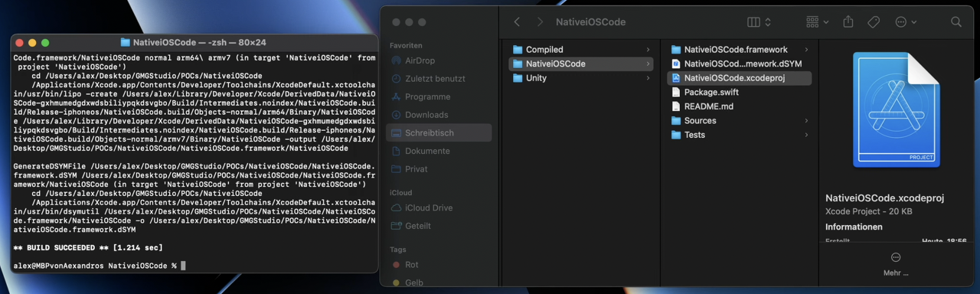The image size is (980, 294).
Task: Click the Unity folder icon
Action: click(518, 78)
